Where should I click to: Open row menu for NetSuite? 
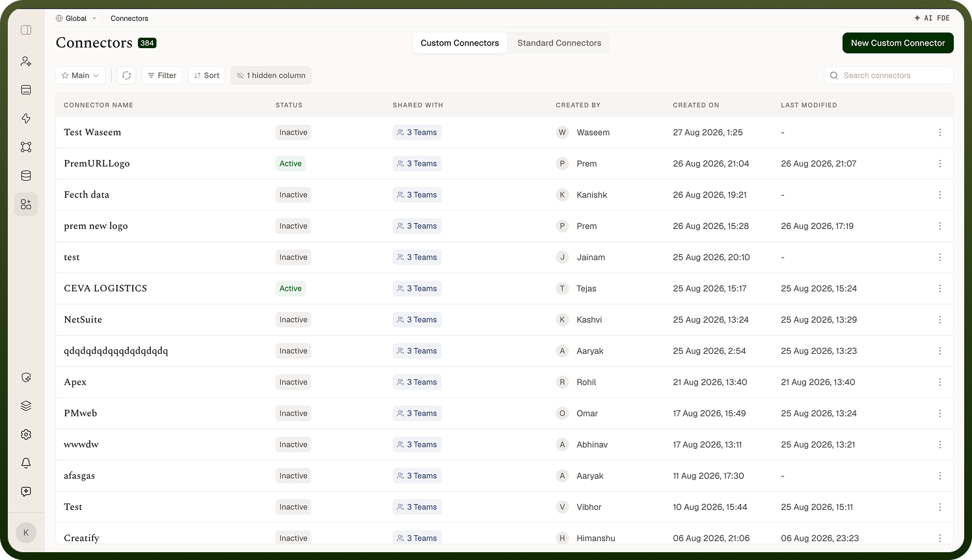click(940, 320)
